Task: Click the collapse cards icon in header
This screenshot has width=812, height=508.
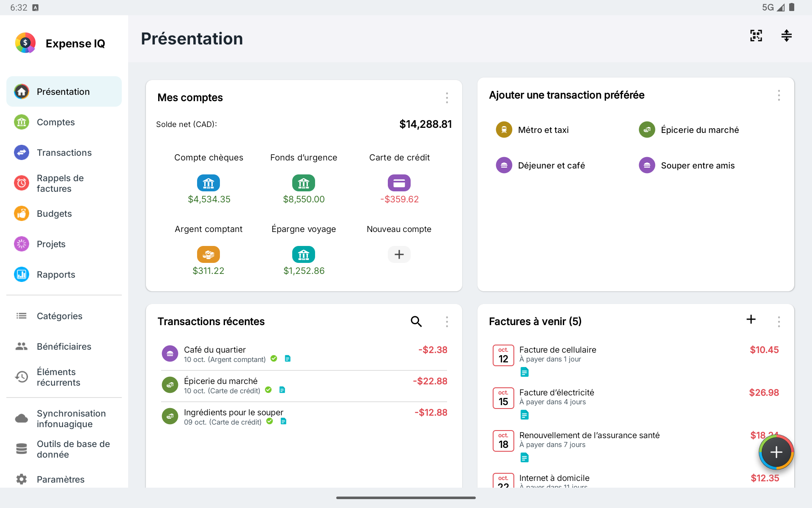Action: pos(786,36)
